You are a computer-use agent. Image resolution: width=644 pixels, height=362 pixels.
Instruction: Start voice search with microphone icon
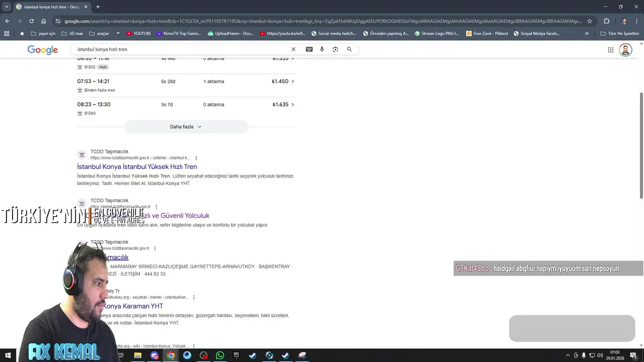(x=322, y=49)
